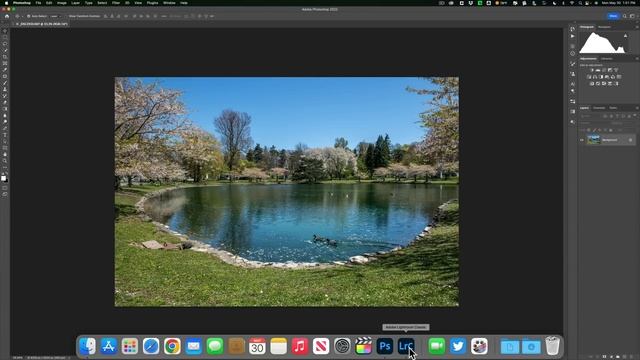This screenshot has height=360, width=640.
Task: Refresh histogram via cached data warning triangle
Action: point(626,36)
